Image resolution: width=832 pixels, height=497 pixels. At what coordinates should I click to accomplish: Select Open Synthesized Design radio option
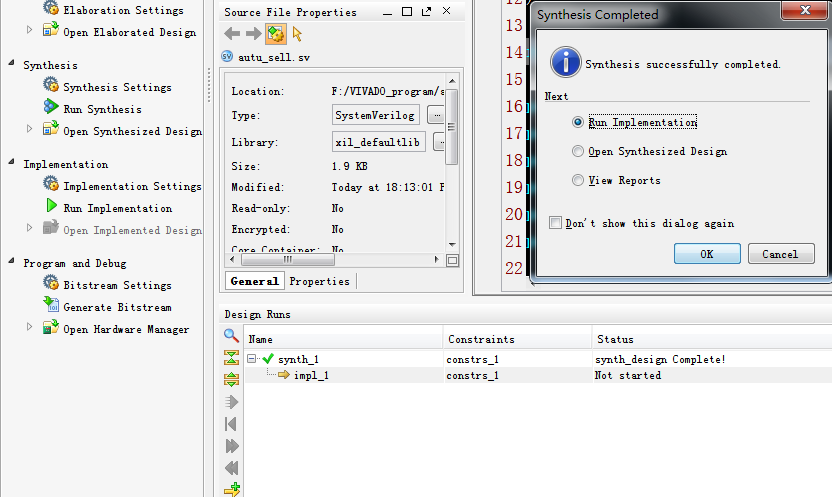578,151
